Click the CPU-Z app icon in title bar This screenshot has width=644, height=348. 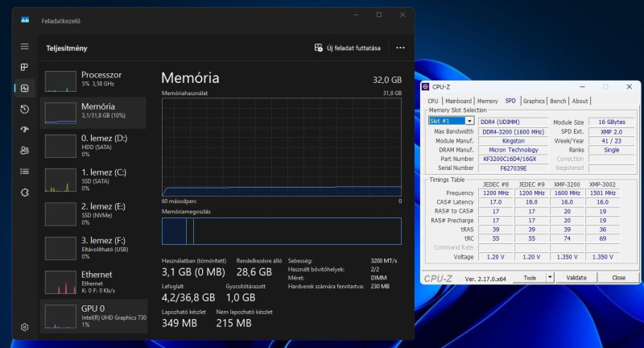[426, 87]
